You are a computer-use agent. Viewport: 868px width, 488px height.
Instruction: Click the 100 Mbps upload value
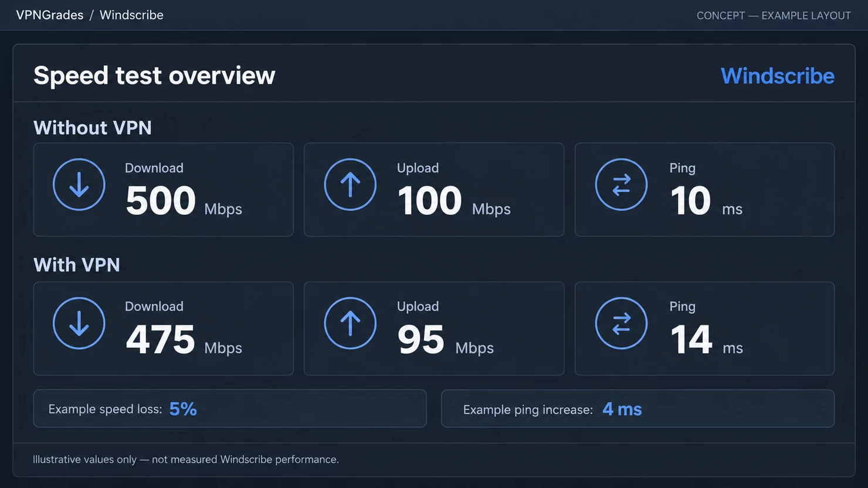click(x=454, y=201)
